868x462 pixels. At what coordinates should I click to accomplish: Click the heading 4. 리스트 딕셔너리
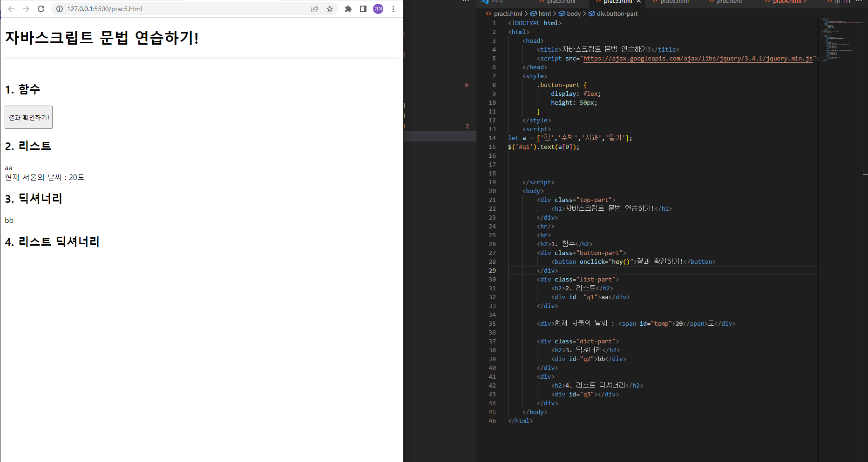click(52, 242)
